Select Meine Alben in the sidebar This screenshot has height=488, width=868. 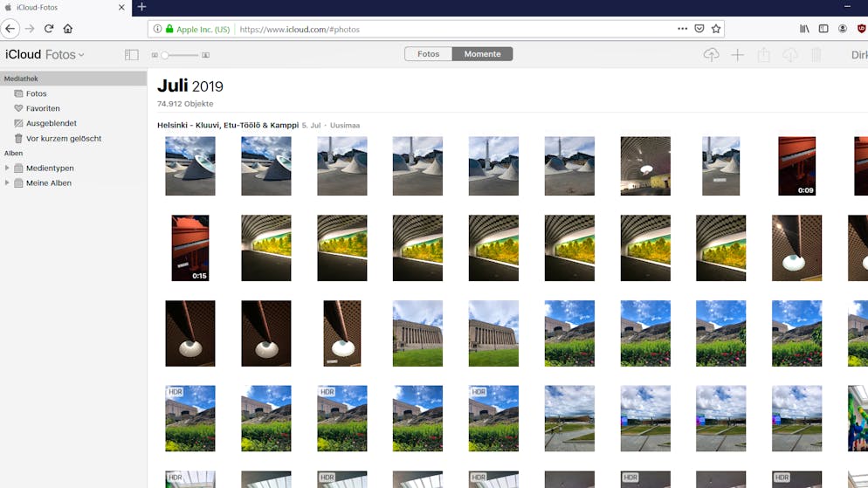click(x=49, y=182)
